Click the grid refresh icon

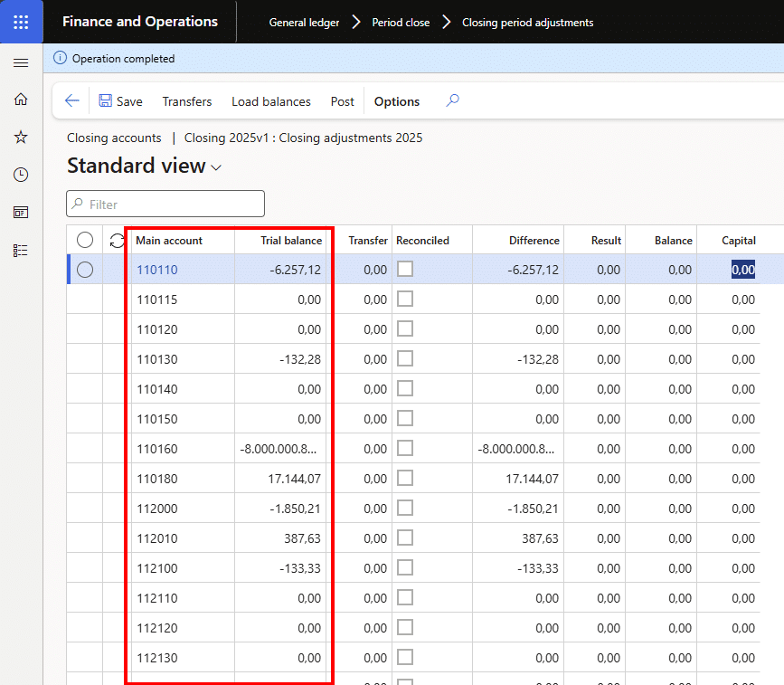click(117, 241)
